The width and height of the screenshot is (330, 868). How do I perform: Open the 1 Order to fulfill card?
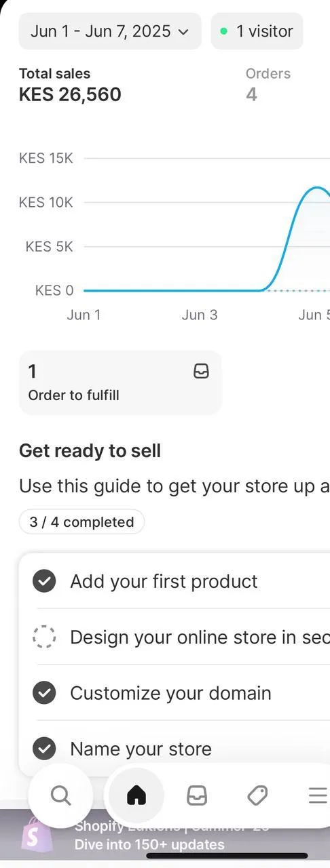[120, 382]
